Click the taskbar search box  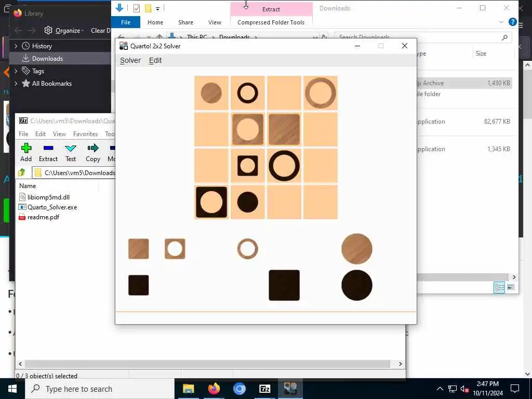tap(100, 389)
